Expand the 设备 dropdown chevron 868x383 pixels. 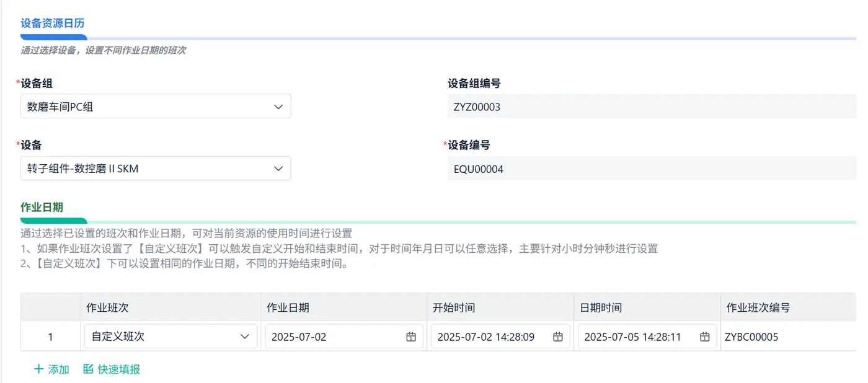[278, 169]
